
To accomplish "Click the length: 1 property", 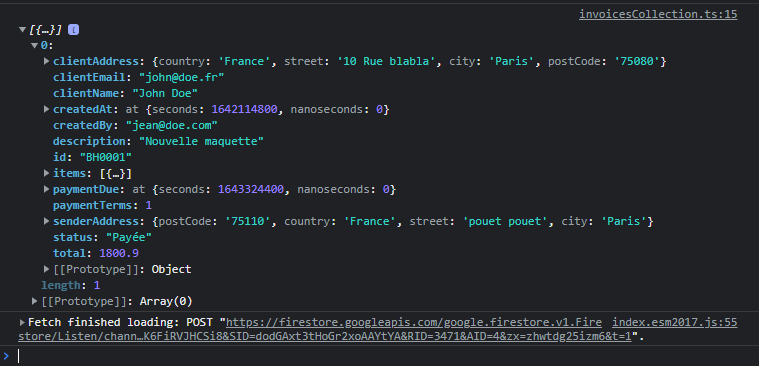I will tap(71, 285).
